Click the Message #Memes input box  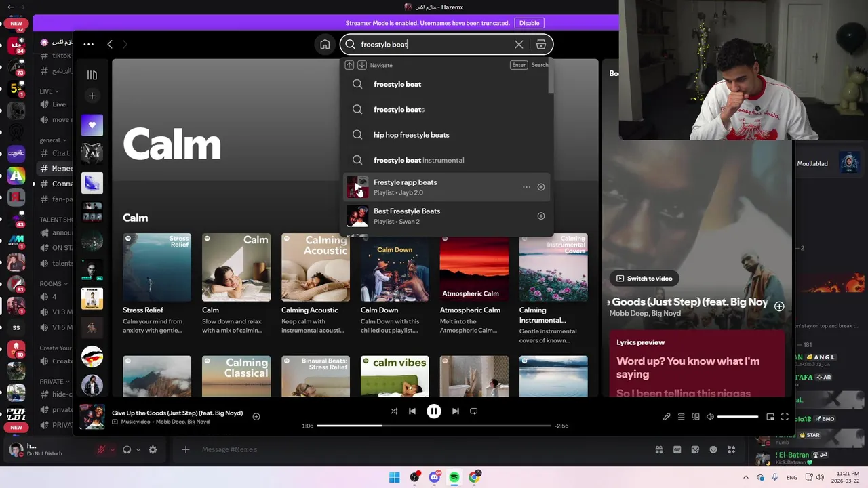[x=420, y=449]
